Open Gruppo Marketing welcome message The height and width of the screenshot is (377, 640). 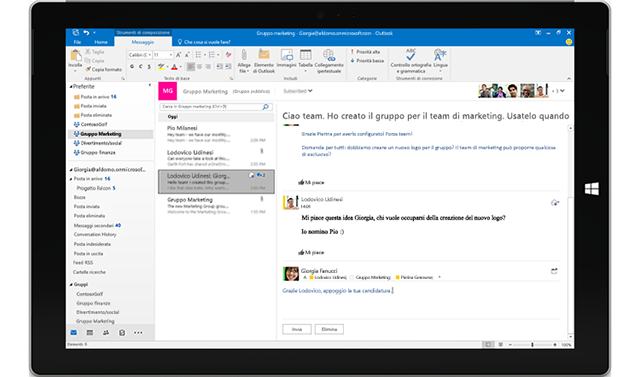point(216,206)
